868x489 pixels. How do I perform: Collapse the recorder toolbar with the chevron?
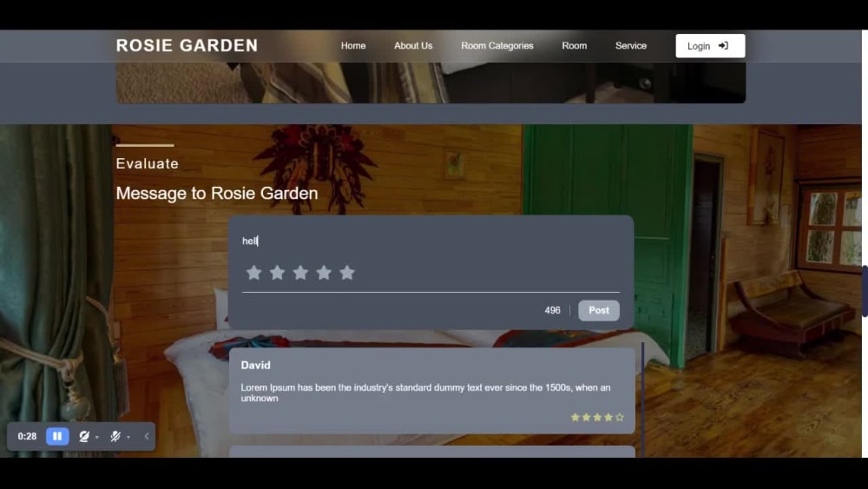point(147,436)
